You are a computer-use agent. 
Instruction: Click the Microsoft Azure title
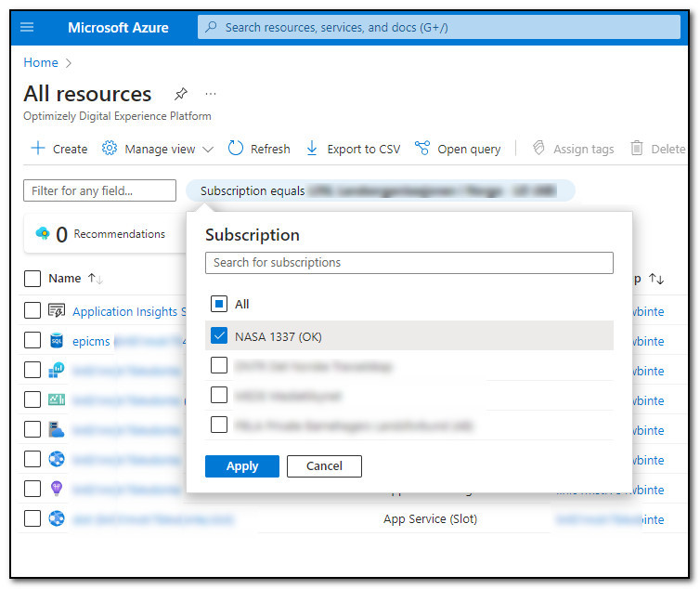(118, 28)
